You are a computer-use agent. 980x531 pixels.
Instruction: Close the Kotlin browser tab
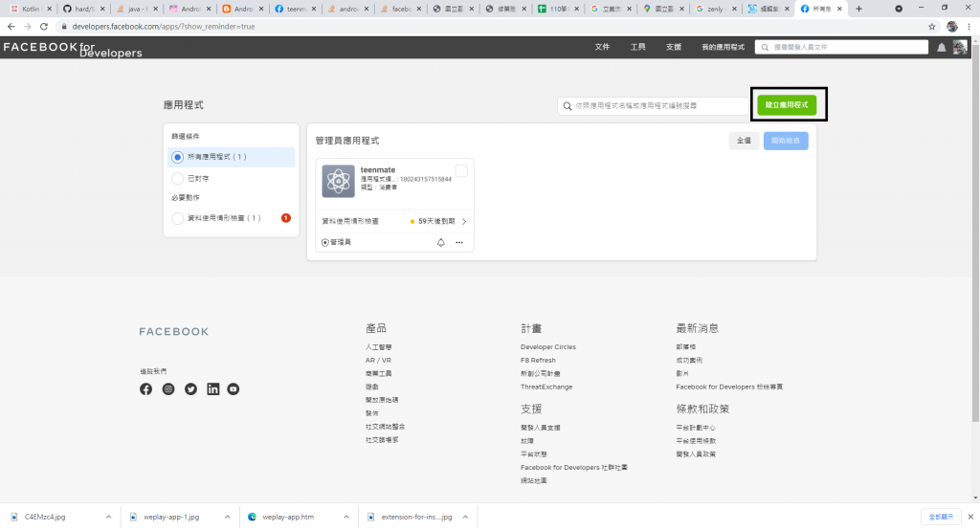click(50, 9)
